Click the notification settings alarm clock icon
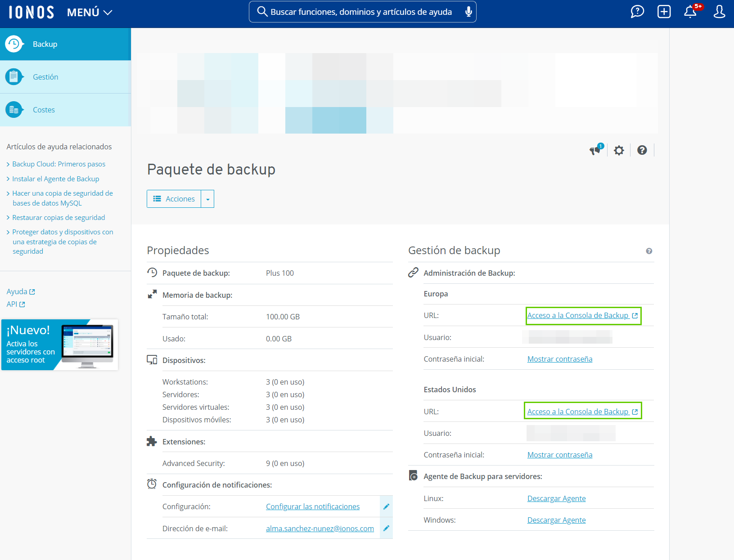Viewport: 734px width, 560px height. click(152, 484)
